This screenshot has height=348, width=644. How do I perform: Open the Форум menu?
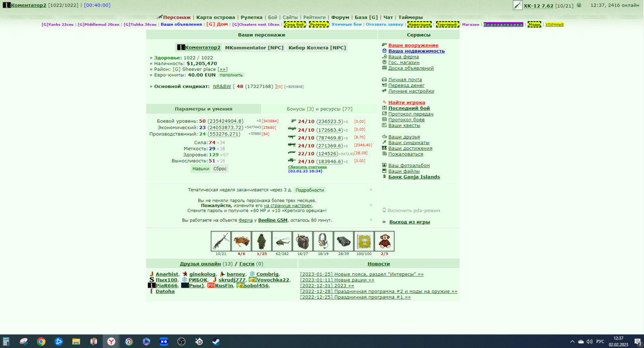[340, 17]
